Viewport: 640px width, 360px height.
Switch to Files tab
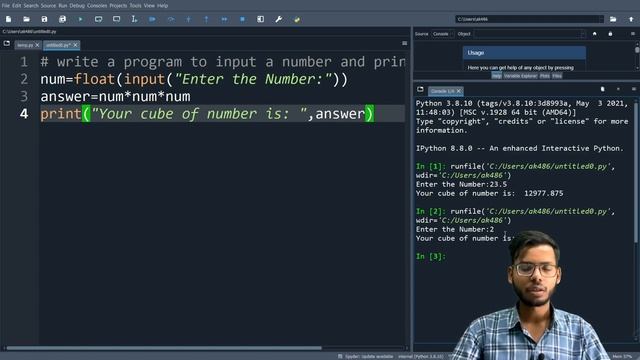[557, 76]
